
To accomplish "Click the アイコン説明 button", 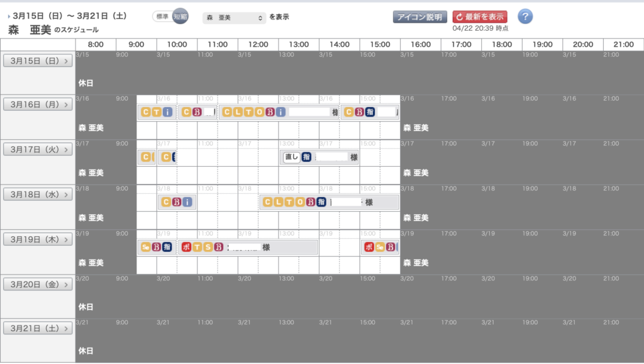I will coord(420,17).
